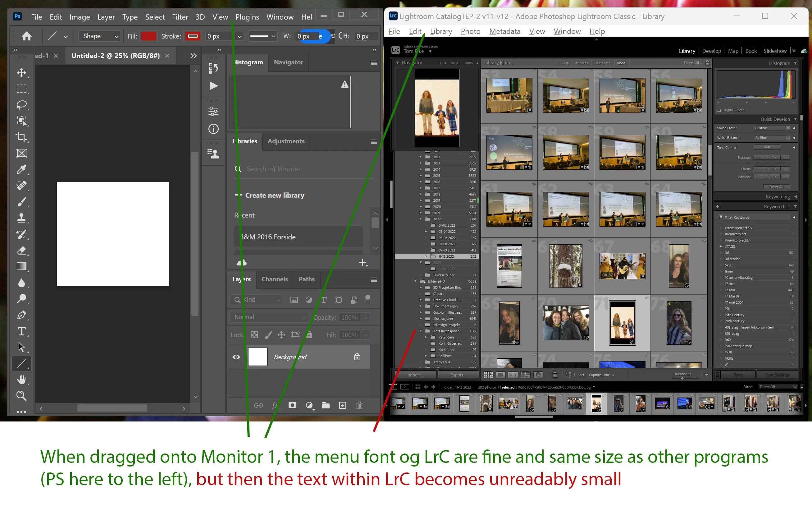Click the Lightroom painter spray can icon
The height and width of the screenshot is (511, 812).
pos(555,375)
